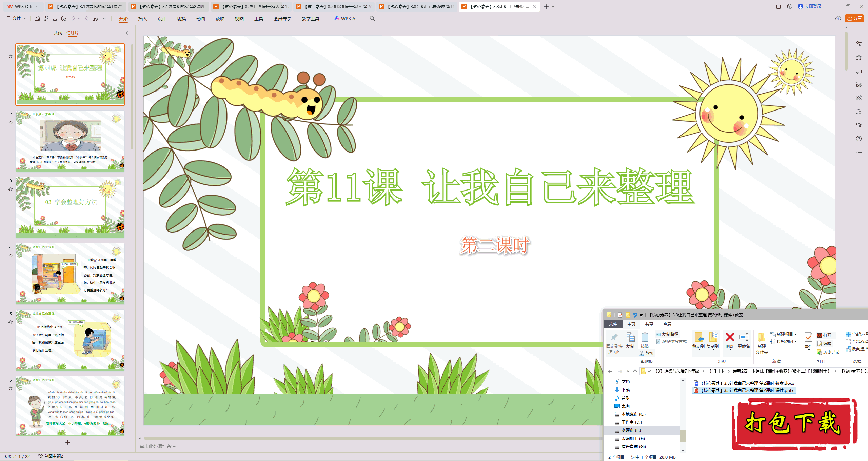Click the cloud upload icon near Share
Viewport: 868px width, 461px height.
[x=838, y=18]
